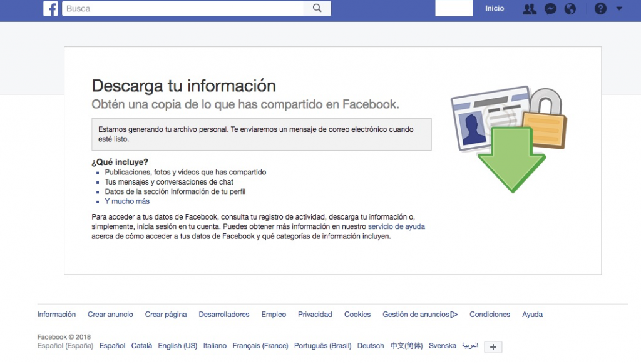The width and height of the screenshot is (641, 364).
Task: Click the search magnifier button
Action: [317, 8]
